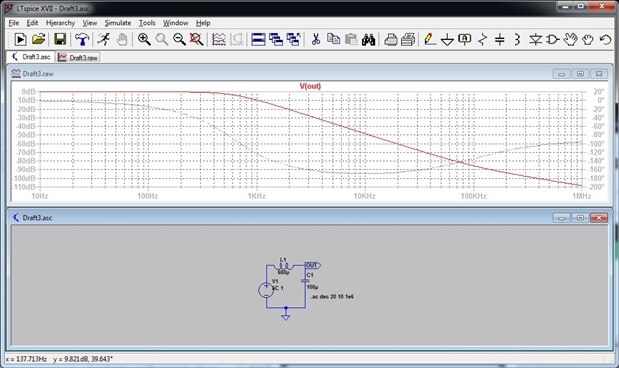This screenshot has width=619, height=368.
Task: Open a file with folder icon
Action: [x=39, y=39]
